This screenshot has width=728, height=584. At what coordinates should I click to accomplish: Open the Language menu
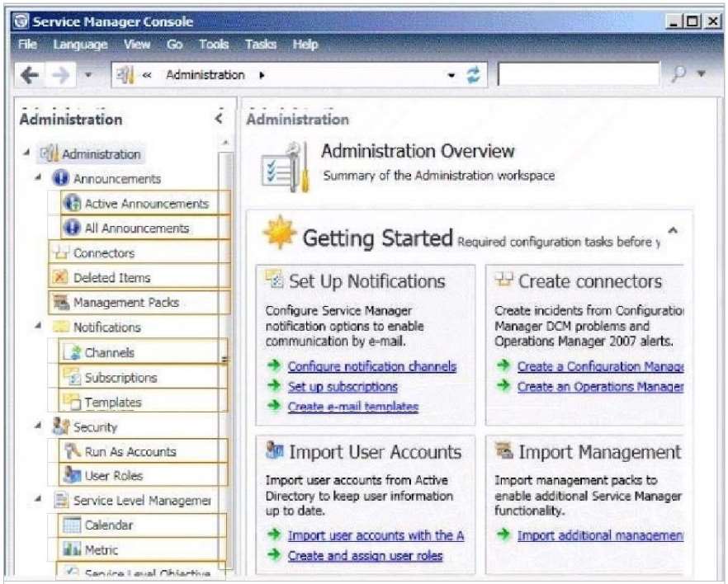80,45
